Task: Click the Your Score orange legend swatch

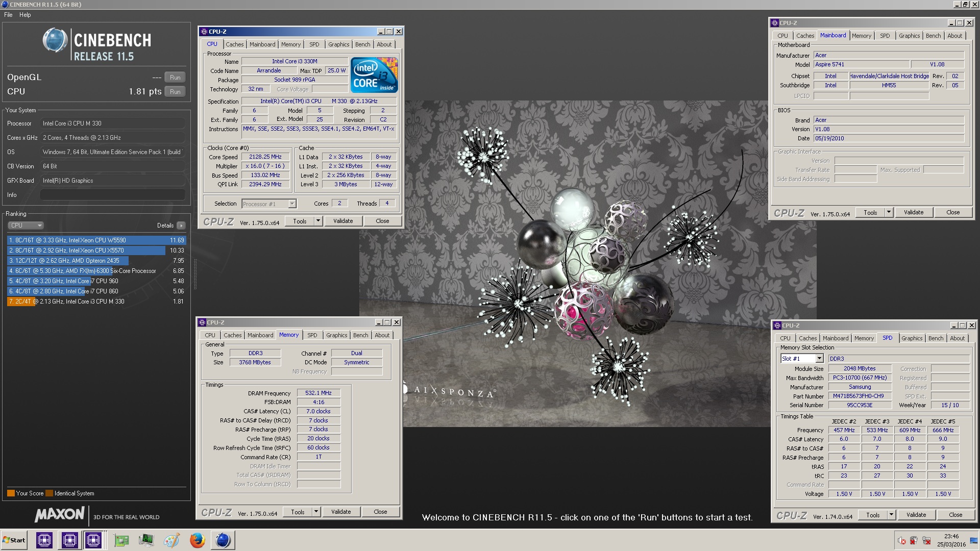Action: 11,493
